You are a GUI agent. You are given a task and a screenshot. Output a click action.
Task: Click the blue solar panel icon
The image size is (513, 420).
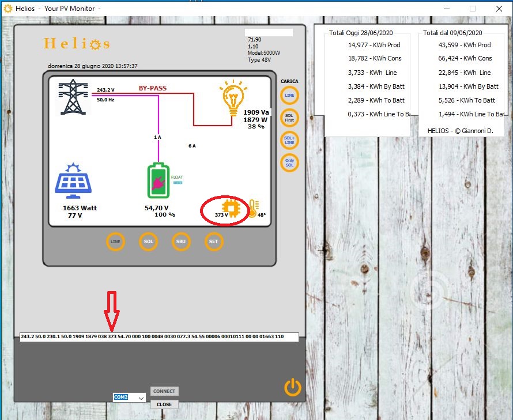(x=73, y=180)
